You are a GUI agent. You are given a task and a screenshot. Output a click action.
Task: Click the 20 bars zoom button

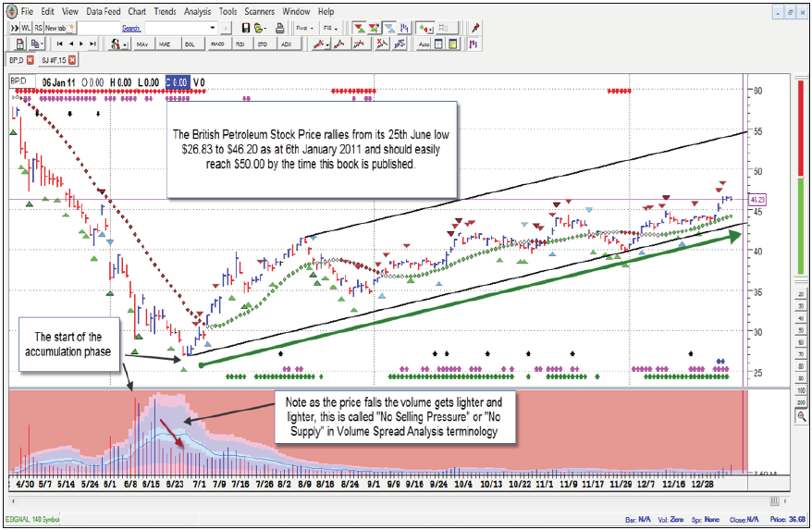coord(801,294)
